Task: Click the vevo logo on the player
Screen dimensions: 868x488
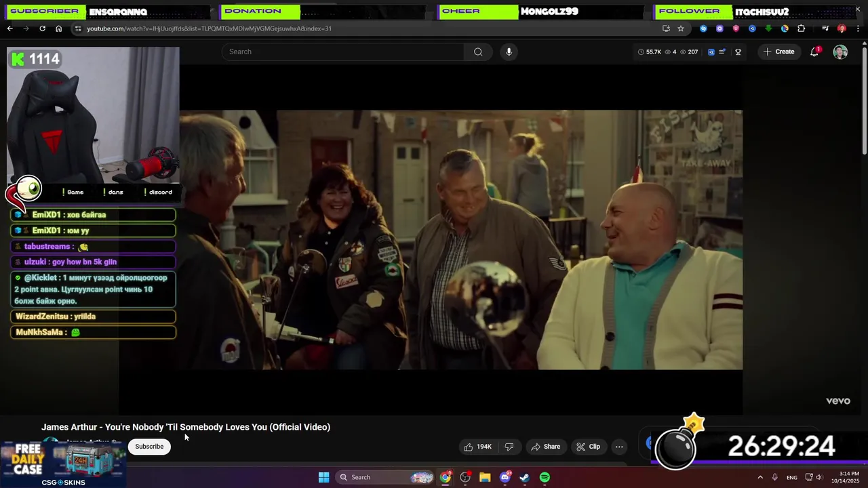Action: coord(837,401)
